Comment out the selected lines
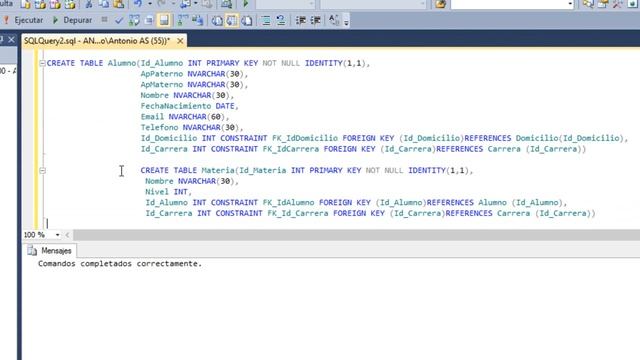Viewport: 640px width, 360px height. point(266,20)
